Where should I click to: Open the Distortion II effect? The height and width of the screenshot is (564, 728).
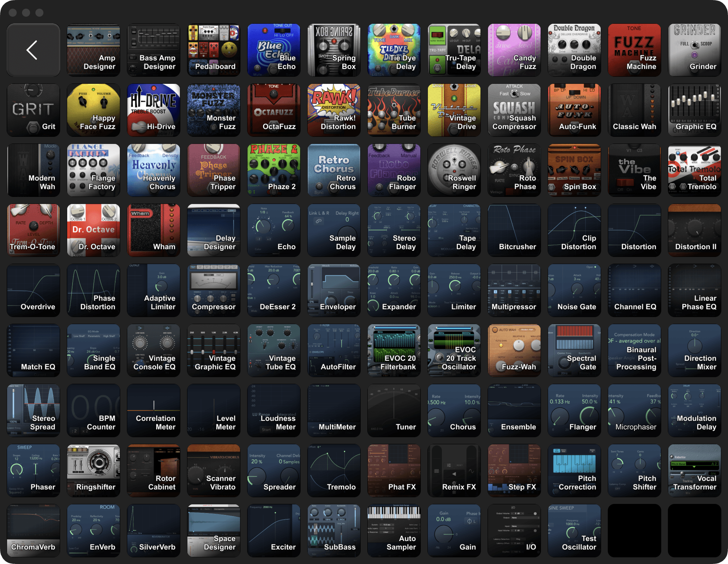pyautogui.click(x=695, y=230)
